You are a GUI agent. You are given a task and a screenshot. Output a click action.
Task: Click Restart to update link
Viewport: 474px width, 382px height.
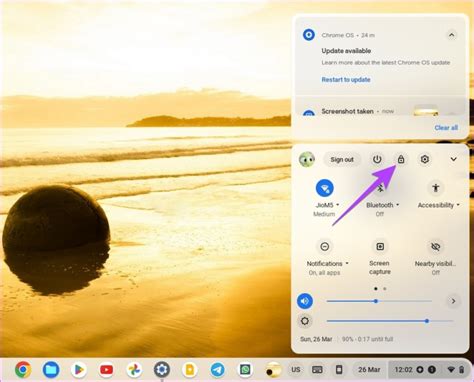point(346,80)
